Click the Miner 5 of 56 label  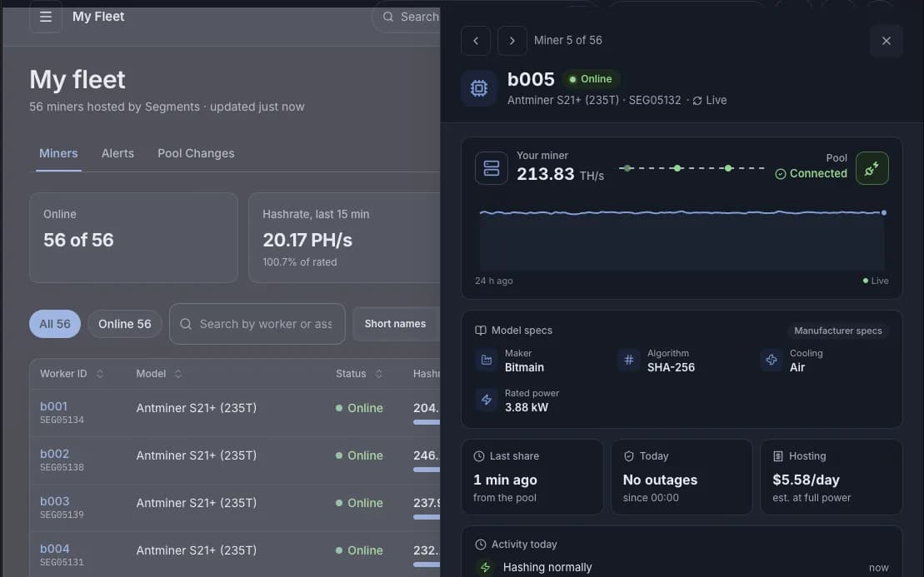pos(568,41)
